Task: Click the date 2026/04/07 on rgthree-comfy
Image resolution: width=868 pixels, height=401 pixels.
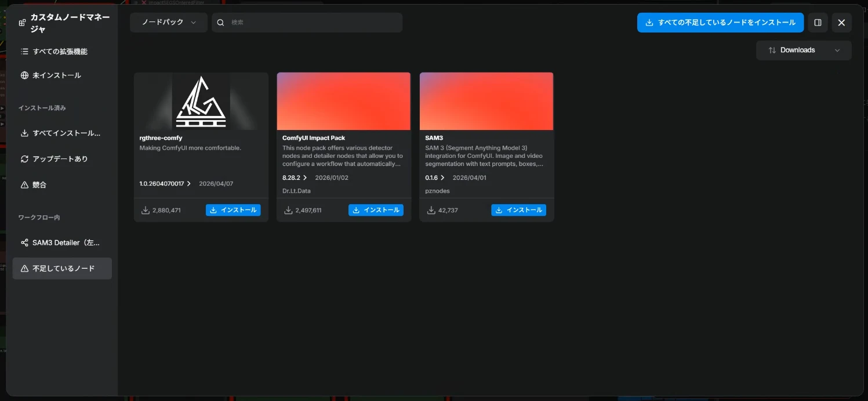Action: 216,183
